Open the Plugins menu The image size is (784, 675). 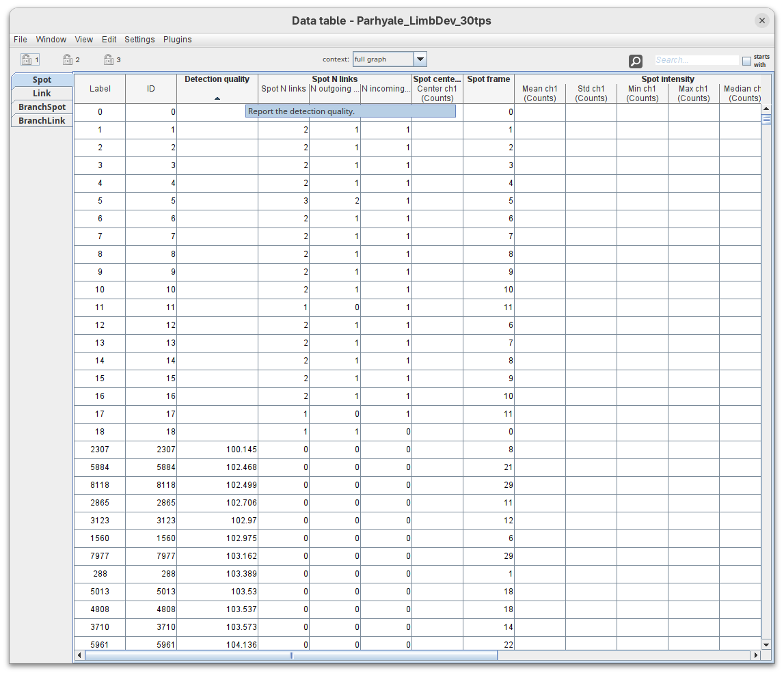[177, 40]
